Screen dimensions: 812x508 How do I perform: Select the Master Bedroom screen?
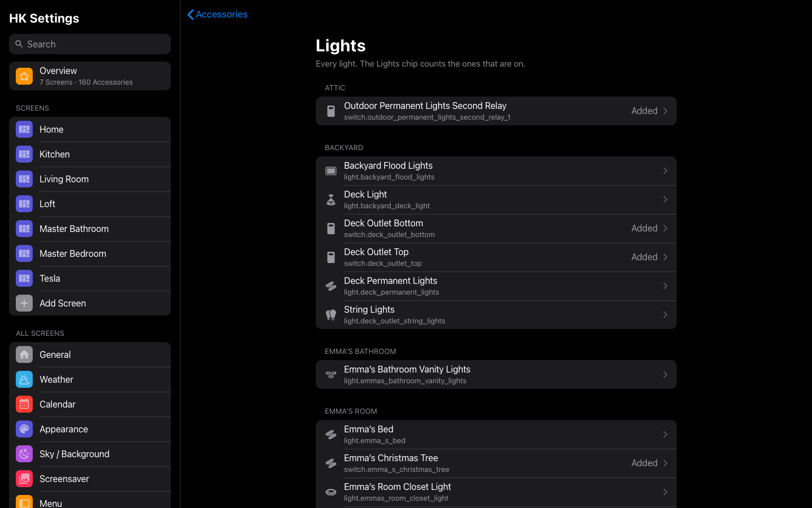(x=90, y=253)
